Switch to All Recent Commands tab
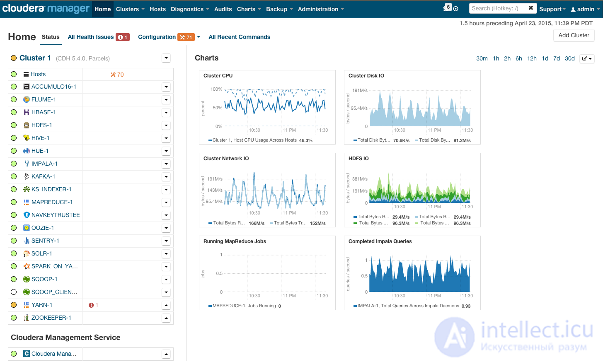The height and width of the screenshot is (364, 603). pyautogui.click(x=239, y=37)
